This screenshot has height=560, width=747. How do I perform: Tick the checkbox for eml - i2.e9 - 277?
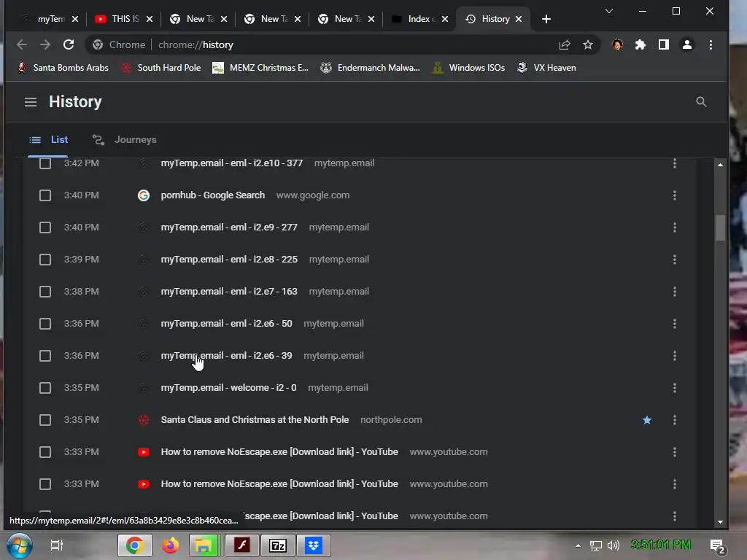45,227
